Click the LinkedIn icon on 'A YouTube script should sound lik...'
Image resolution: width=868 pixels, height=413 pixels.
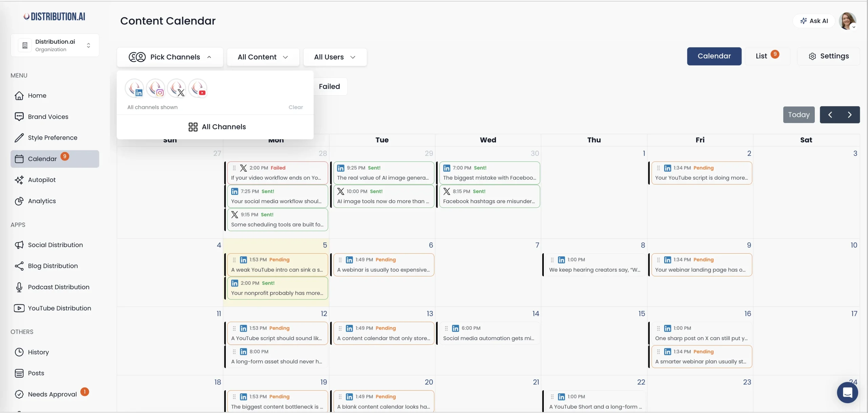coord(243,328)
